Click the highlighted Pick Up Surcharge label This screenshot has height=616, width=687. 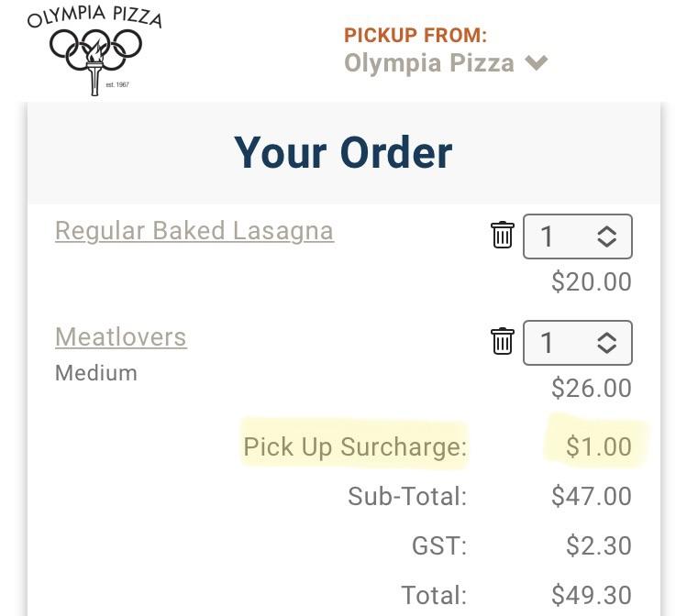[x=355, y=446]
